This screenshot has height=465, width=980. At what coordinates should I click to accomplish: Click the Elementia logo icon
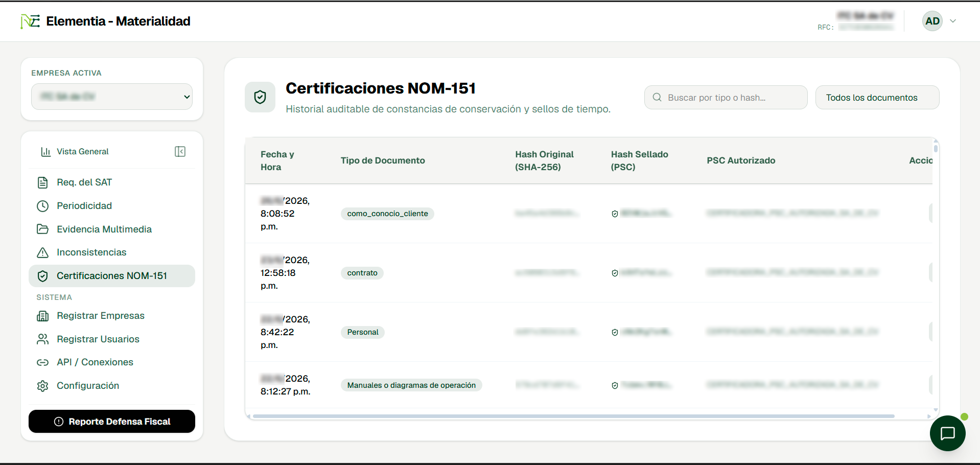point(30,21)
